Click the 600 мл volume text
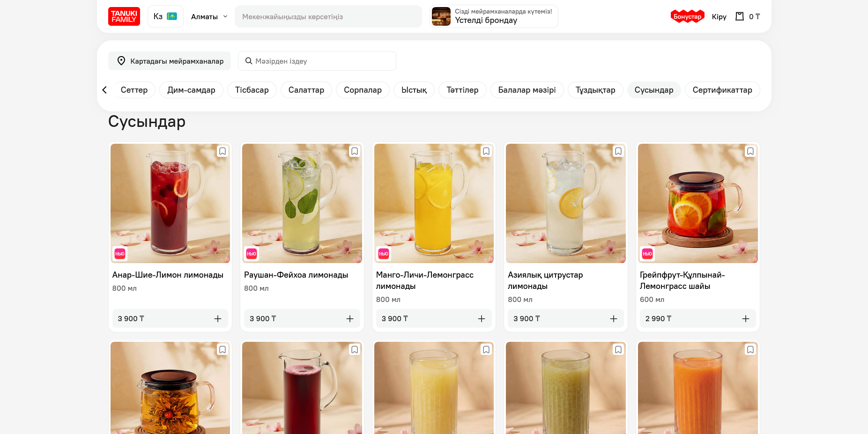The width and height of the screenshot is (868, 434). (652, 300)
